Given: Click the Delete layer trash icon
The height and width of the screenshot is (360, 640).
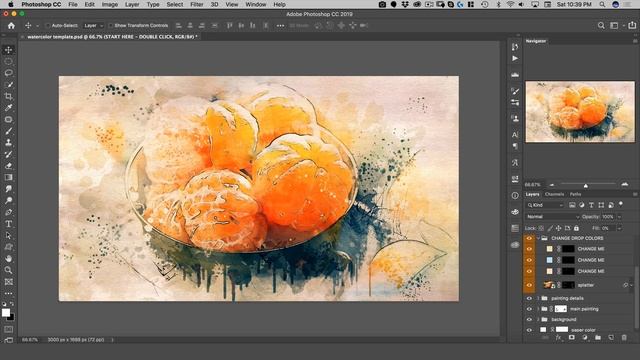Looking at the screenshot, I should pos(624,338).
